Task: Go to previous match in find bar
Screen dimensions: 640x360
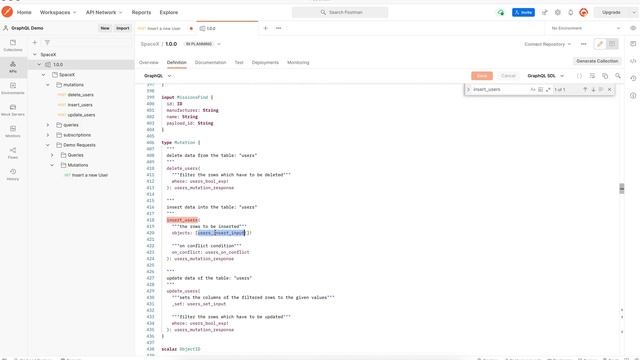Action: [x=585, y=89]
